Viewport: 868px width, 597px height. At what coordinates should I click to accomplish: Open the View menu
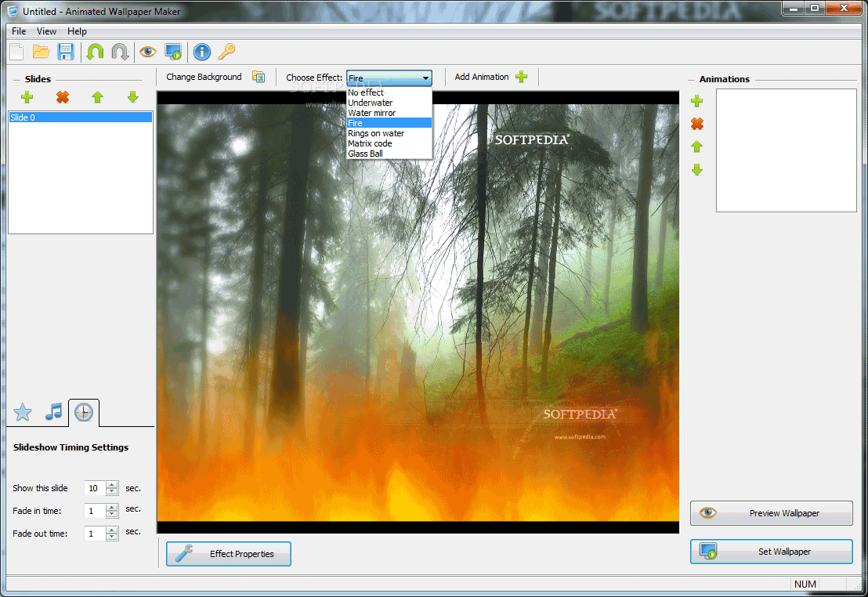point(46,31)
